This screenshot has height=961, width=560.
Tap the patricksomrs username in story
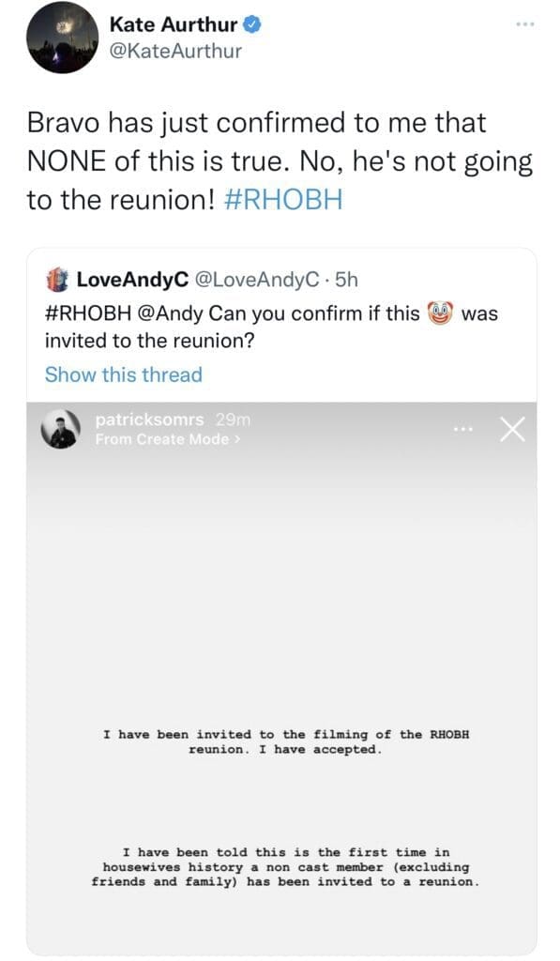pos(149,419)
